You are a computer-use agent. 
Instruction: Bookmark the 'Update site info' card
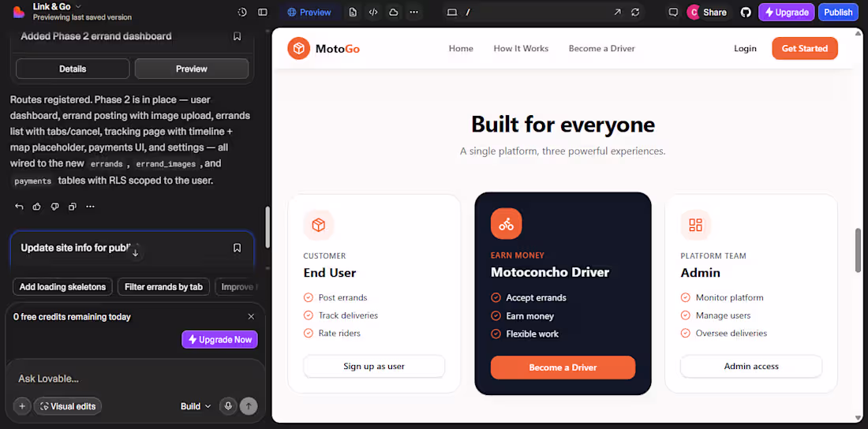tap(237, 248)
